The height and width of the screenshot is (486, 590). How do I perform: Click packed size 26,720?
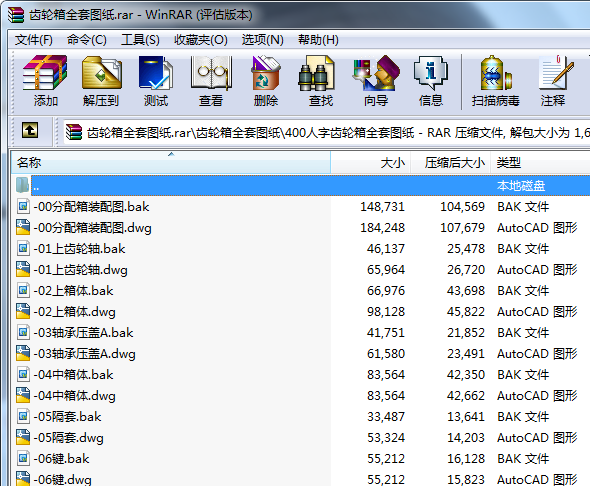point(466,270)
